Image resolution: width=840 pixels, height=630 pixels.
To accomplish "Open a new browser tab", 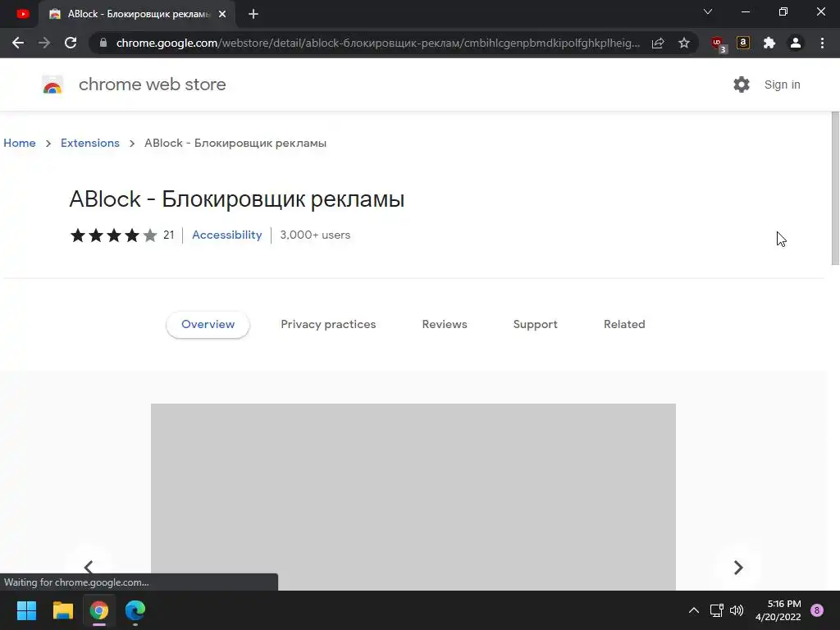I will coord(253,14).
